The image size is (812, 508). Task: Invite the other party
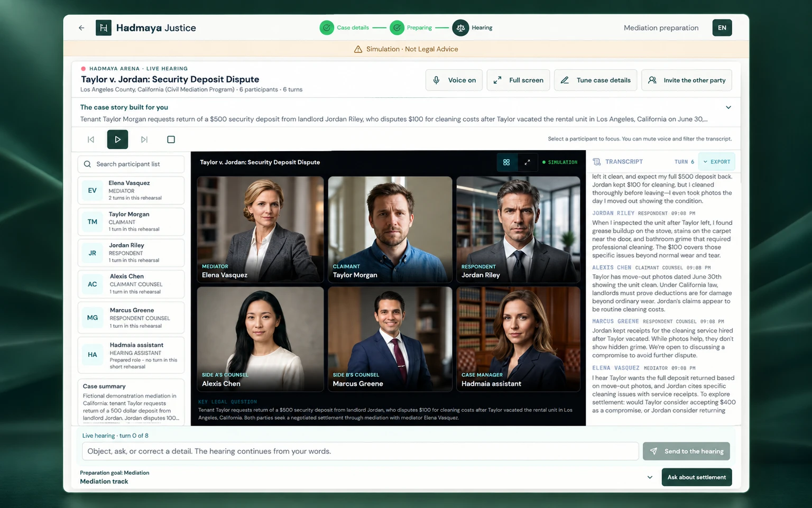687,80
